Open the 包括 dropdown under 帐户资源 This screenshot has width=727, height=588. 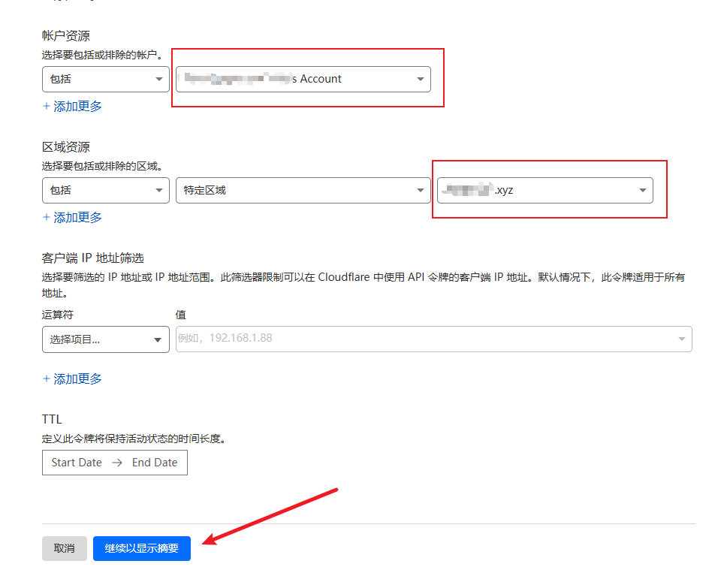pos(105,80)
